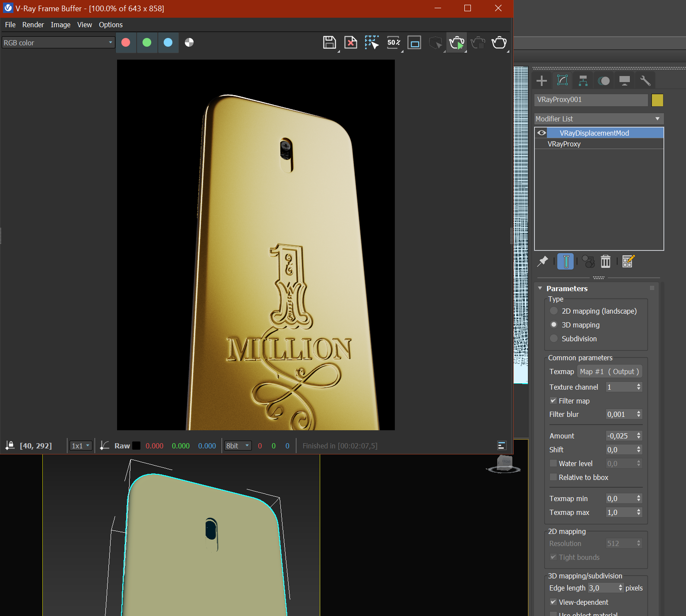Viewport: 686px width, 616px height.
Task: Open the View menu
Action: point(85,25)
